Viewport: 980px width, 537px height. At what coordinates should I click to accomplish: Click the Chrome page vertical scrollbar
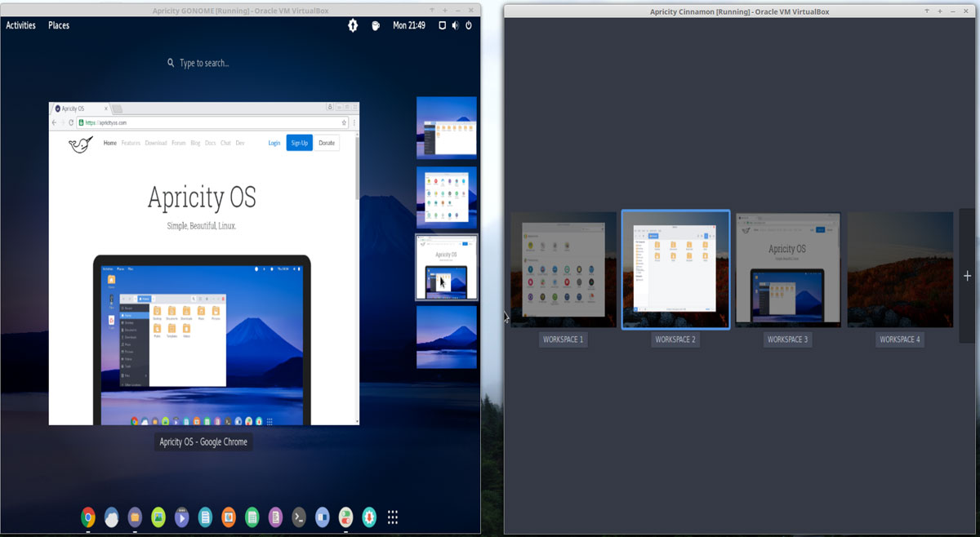click(356, 167)
